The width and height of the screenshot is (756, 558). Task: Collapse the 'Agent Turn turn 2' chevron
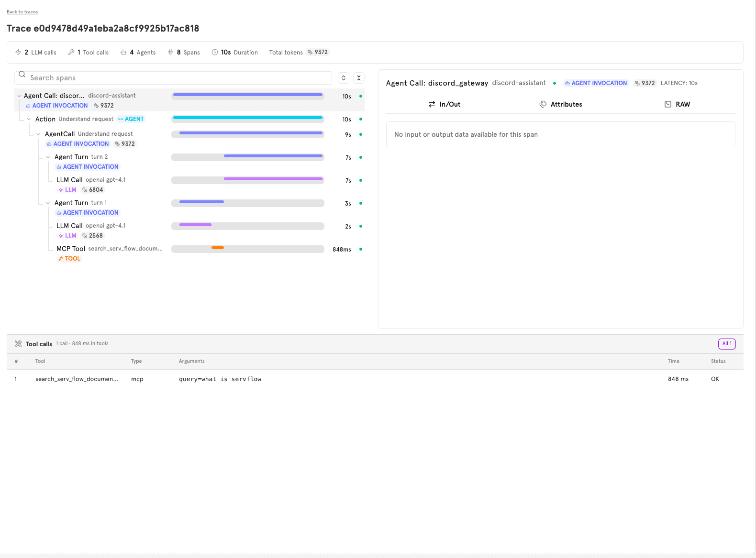[x=48, y=157]
